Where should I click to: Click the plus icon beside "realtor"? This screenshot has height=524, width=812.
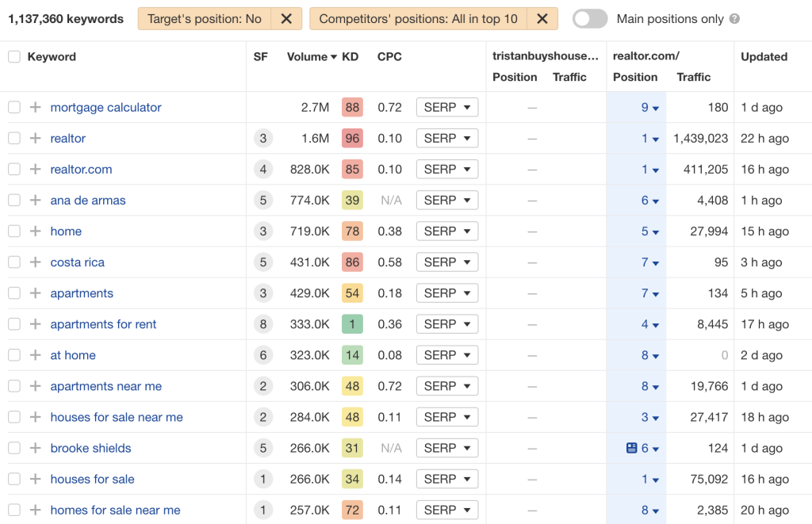[x=35, y=138]
